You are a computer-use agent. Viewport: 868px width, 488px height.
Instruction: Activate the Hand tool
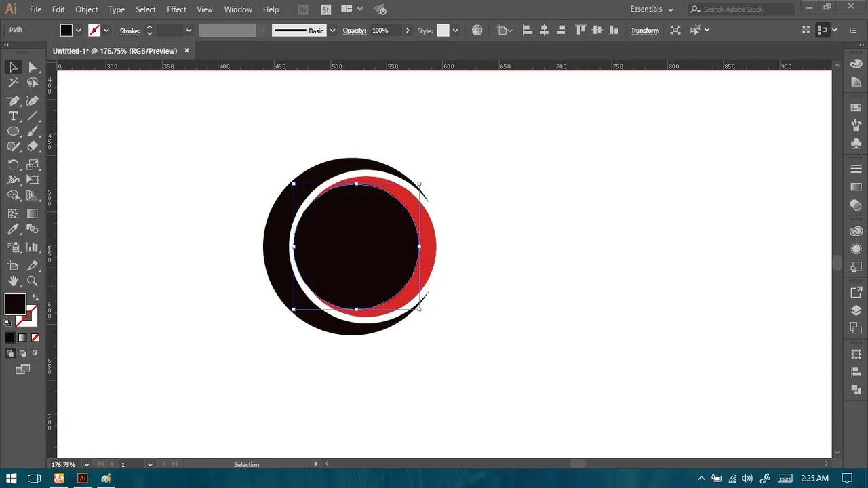pyautogui.click(x=13, y=281)
